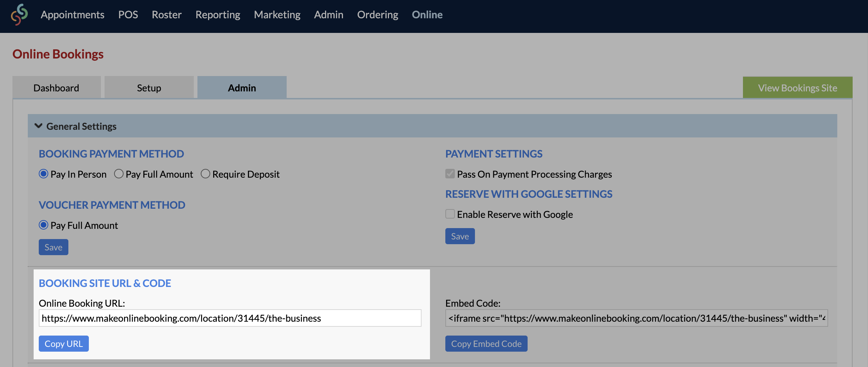The image size is (868, 367).
Task: Open the Reporting menu
Action: tap(218, 15)
